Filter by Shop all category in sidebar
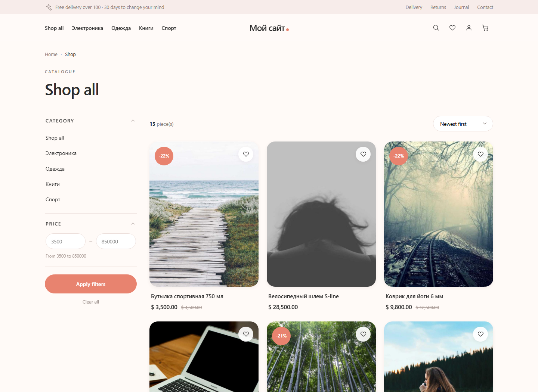The width and height of the screenshot is (538, 392). pos(55,138)
